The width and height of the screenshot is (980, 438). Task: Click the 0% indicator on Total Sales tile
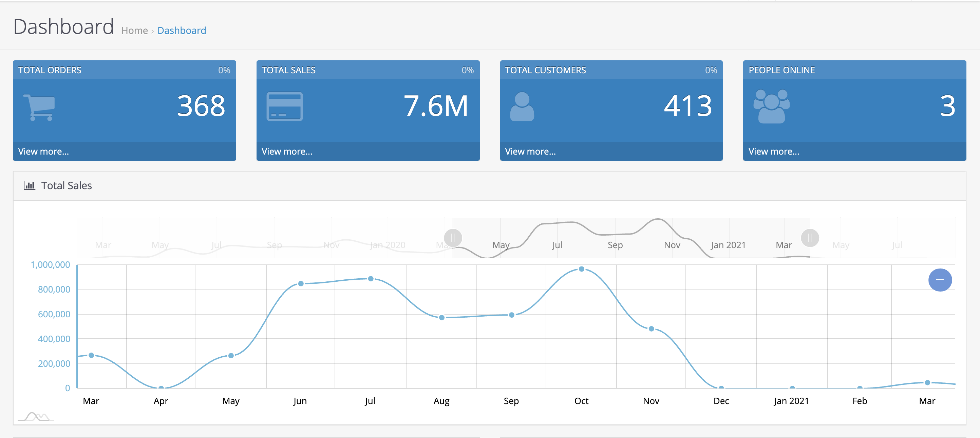[x=468, y=70]
